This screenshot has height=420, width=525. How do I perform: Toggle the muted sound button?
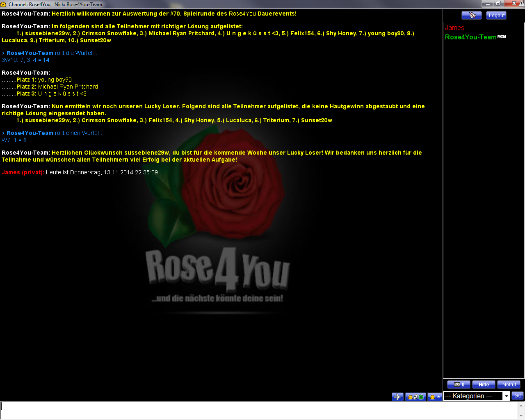point(471,16)
